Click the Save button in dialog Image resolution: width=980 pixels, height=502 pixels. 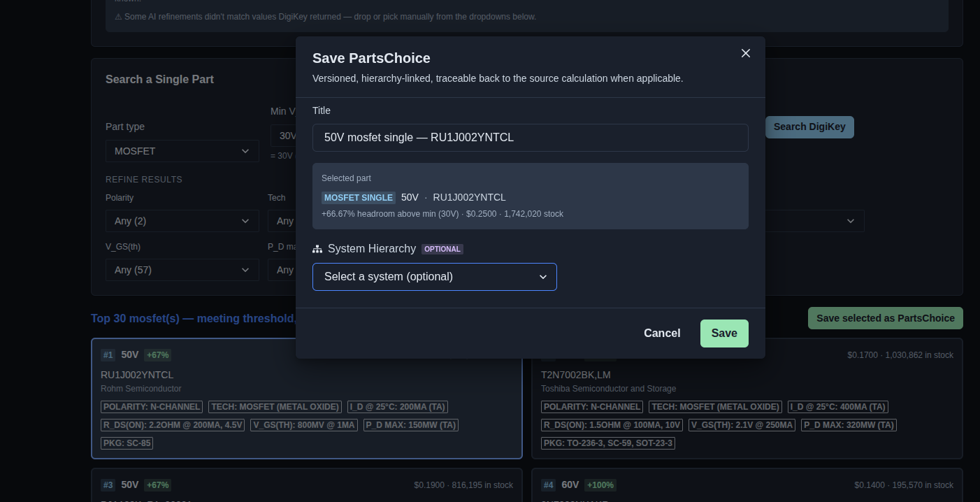724,334
